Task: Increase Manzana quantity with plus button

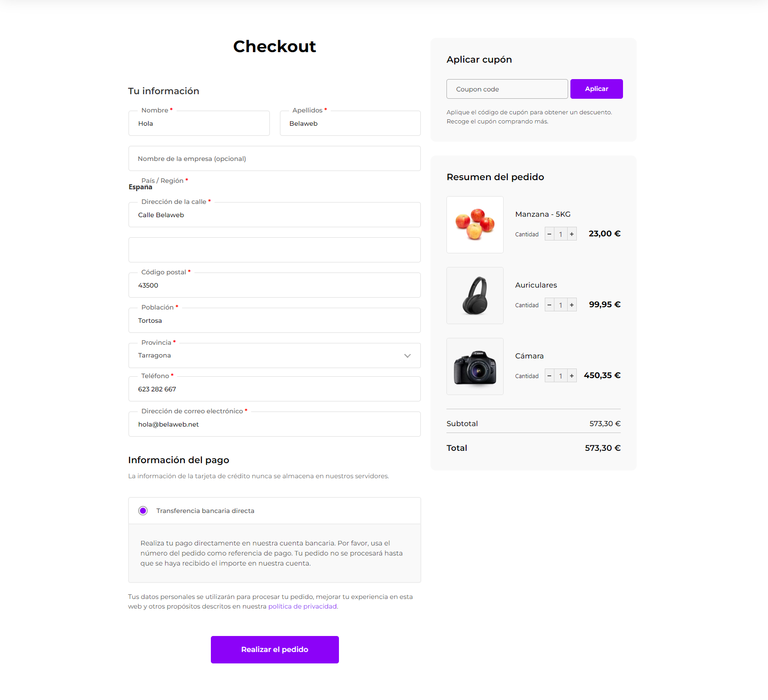Action: (572, 234)
